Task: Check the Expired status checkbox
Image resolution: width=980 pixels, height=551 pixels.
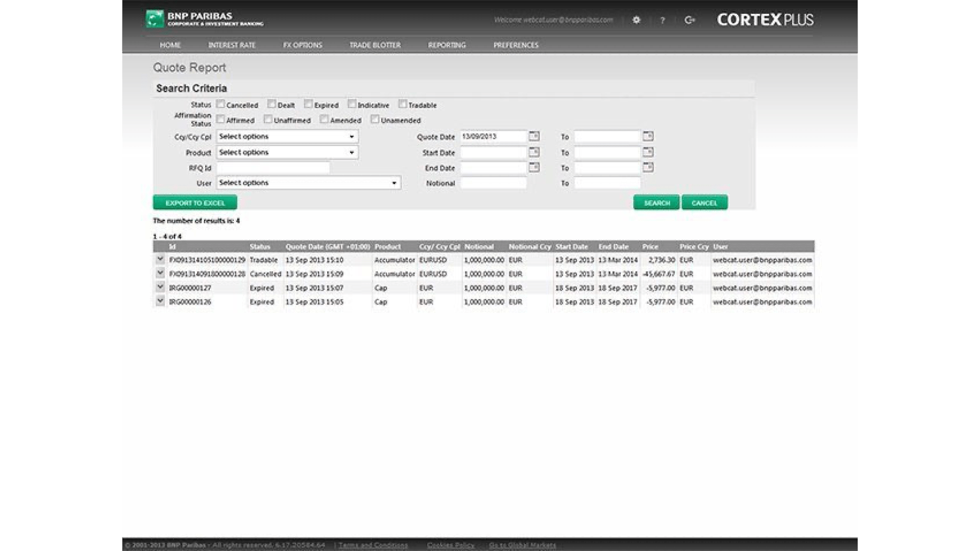Action: 308,104
